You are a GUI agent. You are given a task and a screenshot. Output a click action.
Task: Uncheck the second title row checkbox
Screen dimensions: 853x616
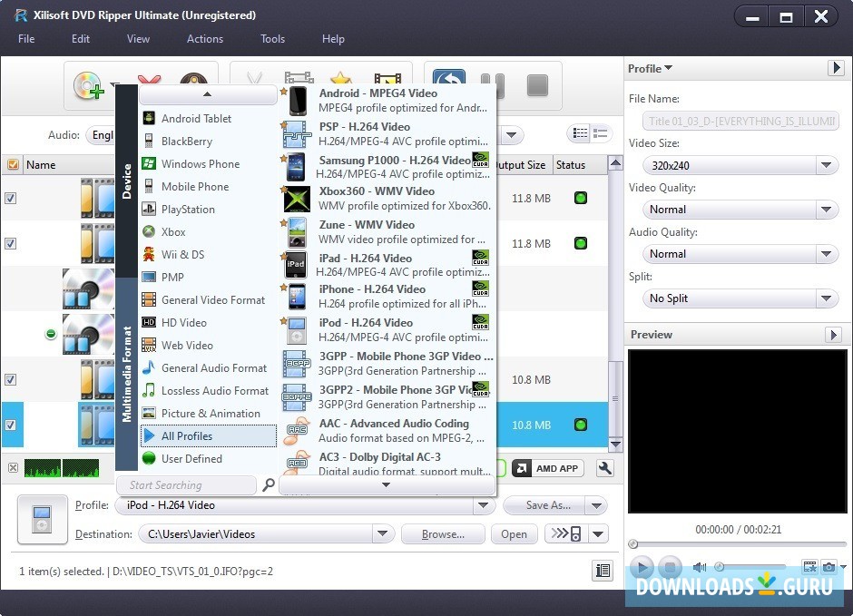point(10,243)
